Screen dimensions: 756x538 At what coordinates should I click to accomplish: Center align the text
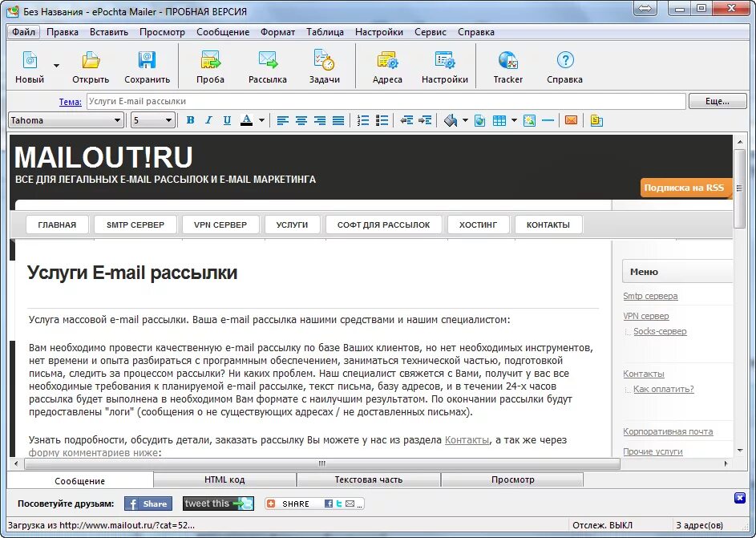(301, 120)
